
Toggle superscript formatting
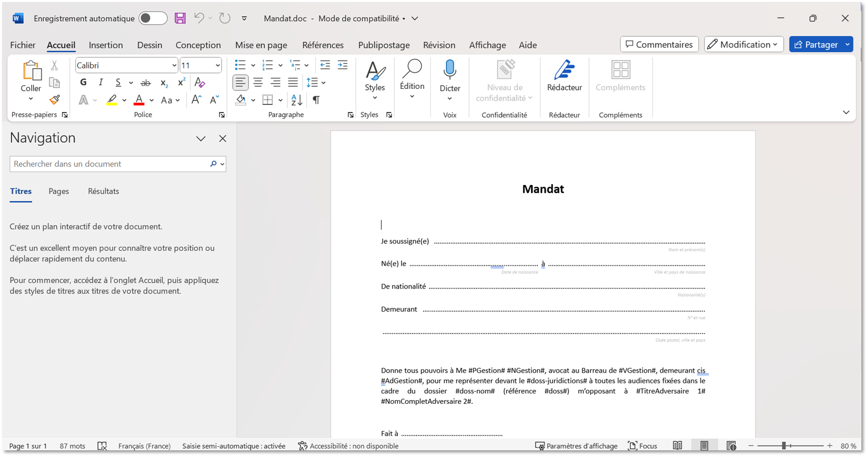[181, 82]
